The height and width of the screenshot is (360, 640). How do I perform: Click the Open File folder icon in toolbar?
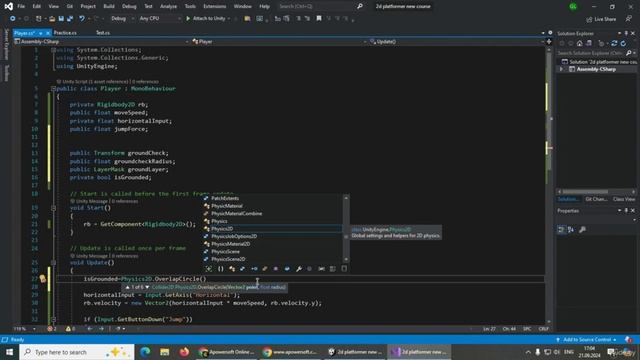pyautogui.click(x=52, y=19)
